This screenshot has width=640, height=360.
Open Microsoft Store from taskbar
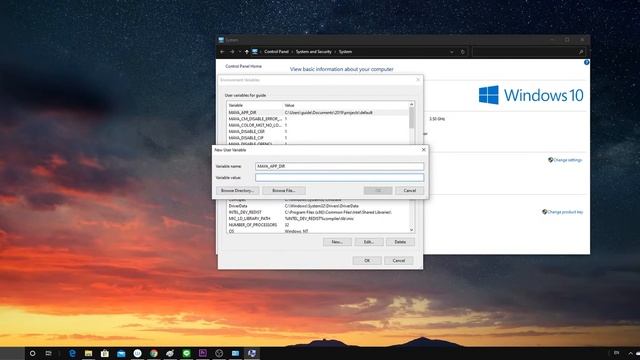pyautogui.click(x=105, y=353)
